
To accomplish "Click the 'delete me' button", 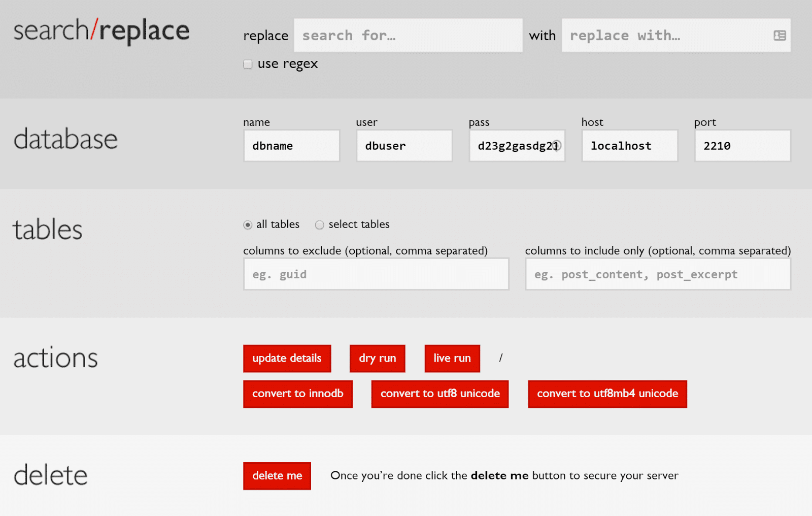I will point(277,476).
